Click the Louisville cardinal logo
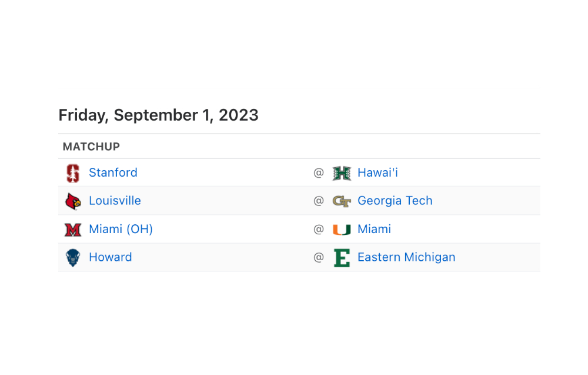 [x=73, y=201]
